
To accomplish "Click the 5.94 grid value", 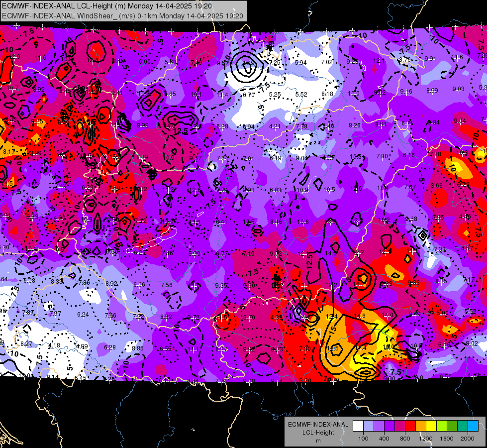I will click(x=300, y=63).
